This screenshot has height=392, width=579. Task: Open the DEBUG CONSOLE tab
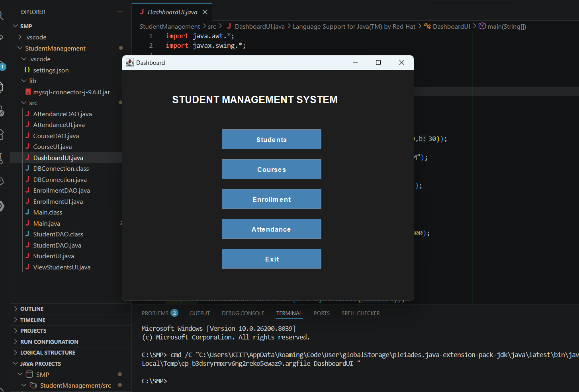tap(243, 313)
